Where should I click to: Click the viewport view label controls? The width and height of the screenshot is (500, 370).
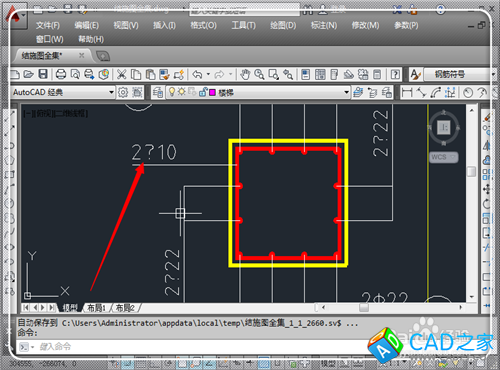(55, 114)
